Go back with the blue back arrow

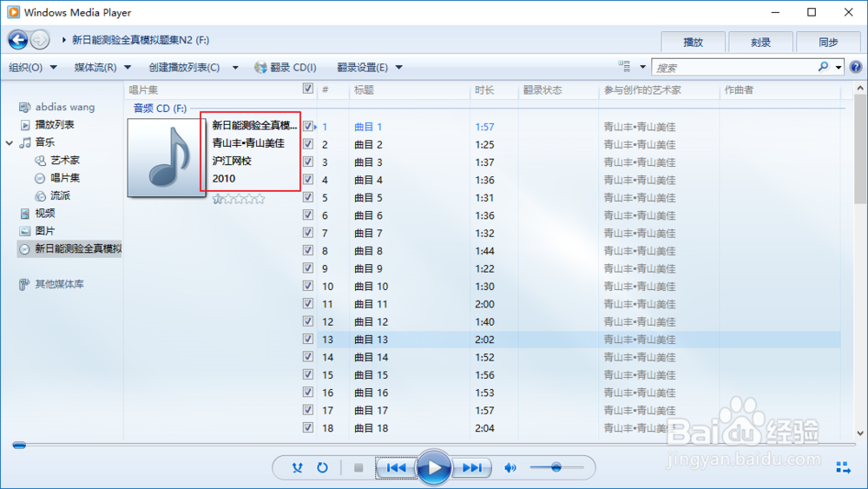17,40
